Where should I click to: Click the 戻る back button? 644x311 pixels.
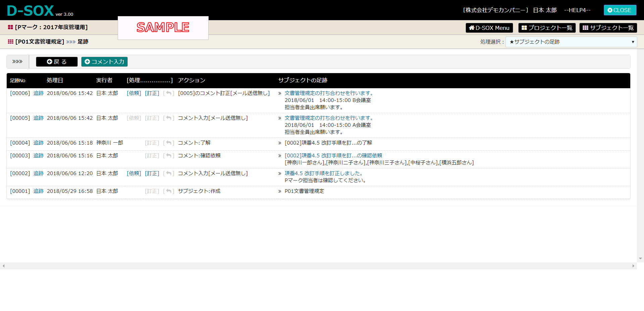(x=57, y=62)
